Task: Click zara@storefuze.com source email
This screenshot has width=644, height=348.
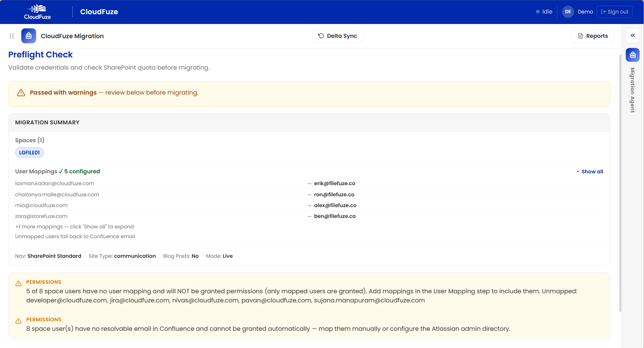Action: coord(41,216)
